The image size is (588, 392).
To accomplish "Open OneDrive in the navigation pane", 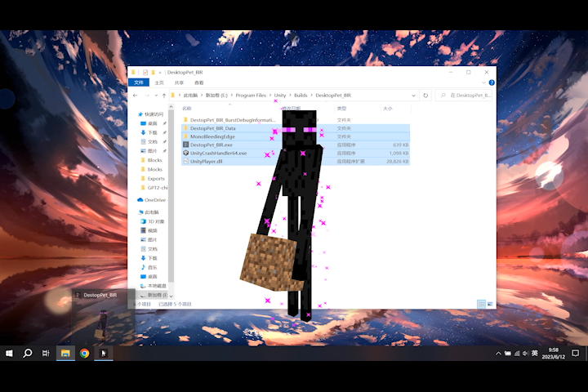I will point(151,200).
